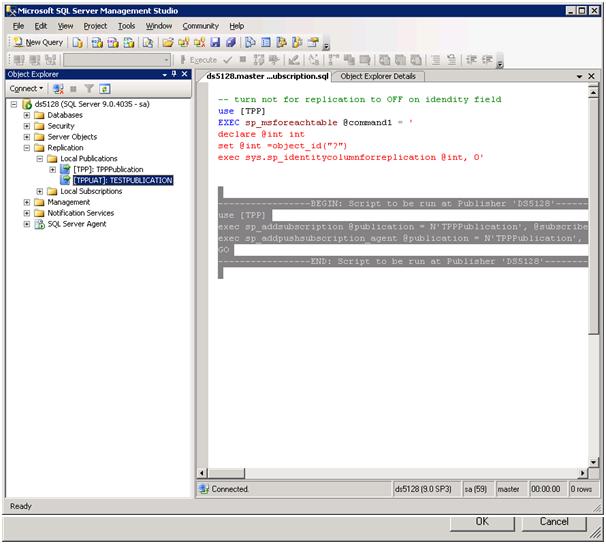Open the View menu
The image size is (606, 544).
pos(65,26)
